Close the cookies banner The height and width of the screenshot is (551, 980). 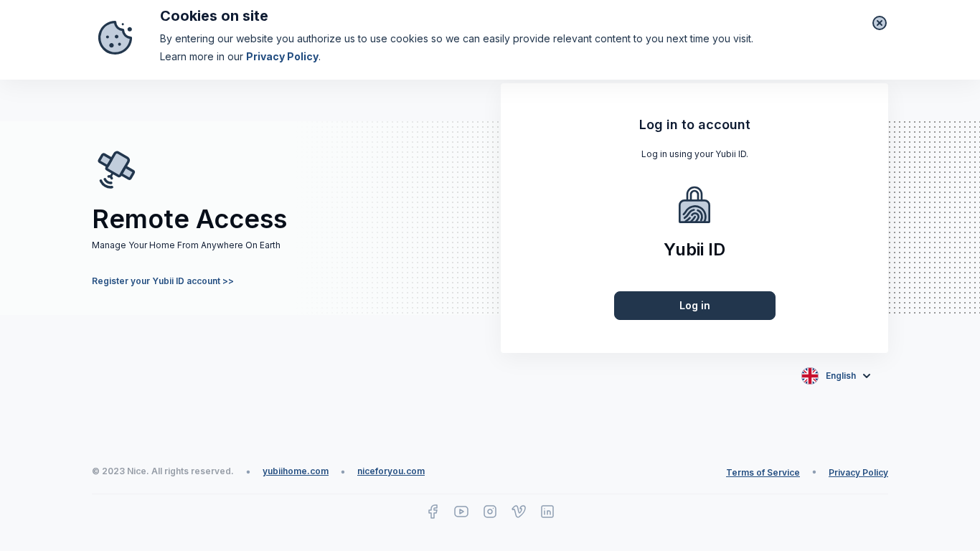[x=880, y=23]
